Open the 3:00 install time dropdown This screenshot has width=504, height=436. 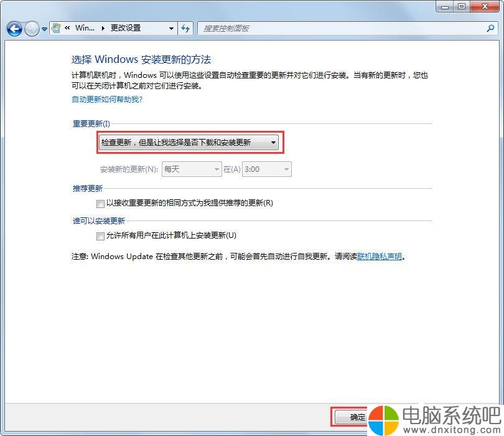tap(266, 169)
